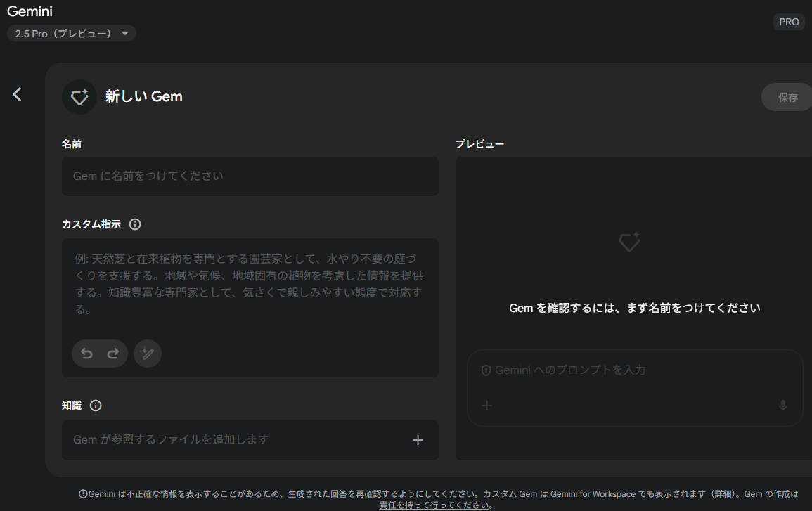Click Gem を確認するには message text
The height and width of the screenshot is (511, 812).
(634, 308)
